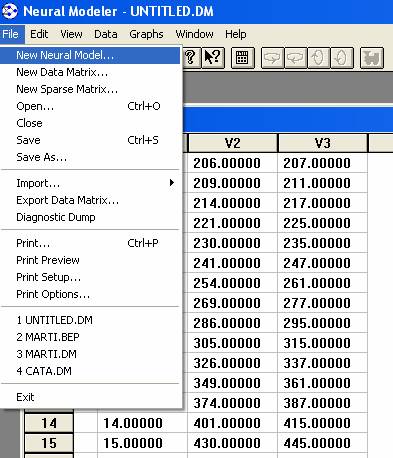Select row header 15
The width and height of the screenshot is (393, 458).
tap(49, 443)
